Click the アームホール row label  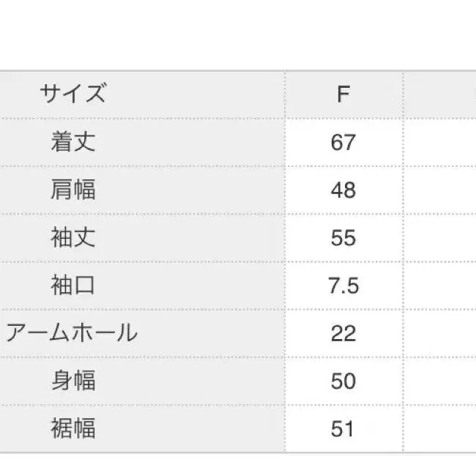72,333
